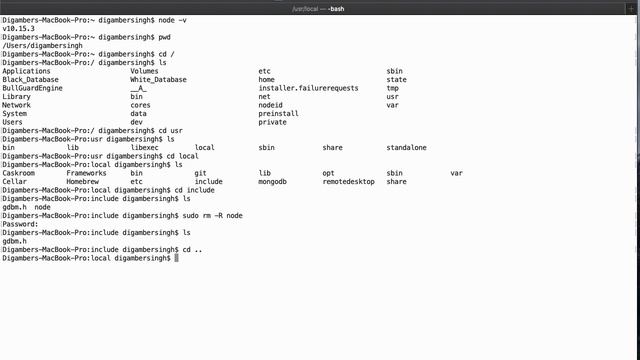640x360 pixels.
Task: Click the 'node -v' command text
Action: pyautogui.click(x=172, y=20)
